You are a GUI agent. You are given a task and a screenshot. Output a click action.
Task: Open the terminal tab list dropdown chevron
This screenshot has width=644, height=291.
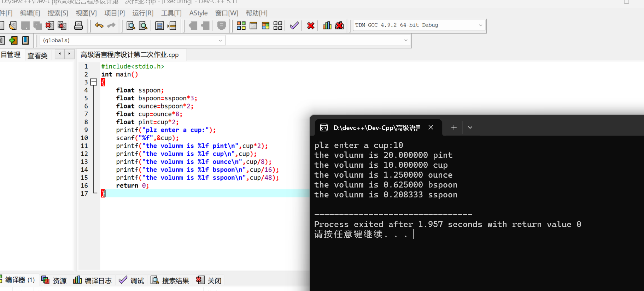pos(470,127)
